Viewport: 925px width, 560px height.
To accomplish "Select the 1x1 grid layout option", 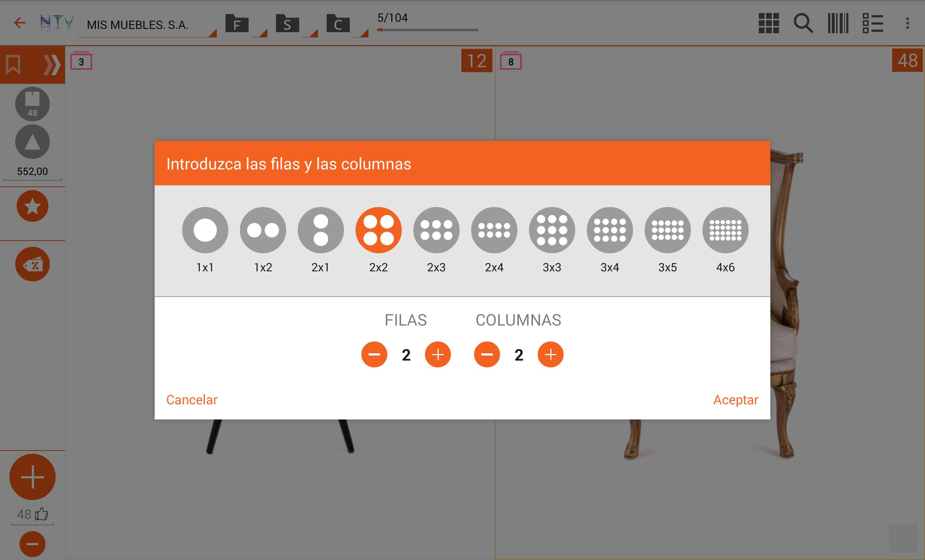I will (x=205, y=230).
